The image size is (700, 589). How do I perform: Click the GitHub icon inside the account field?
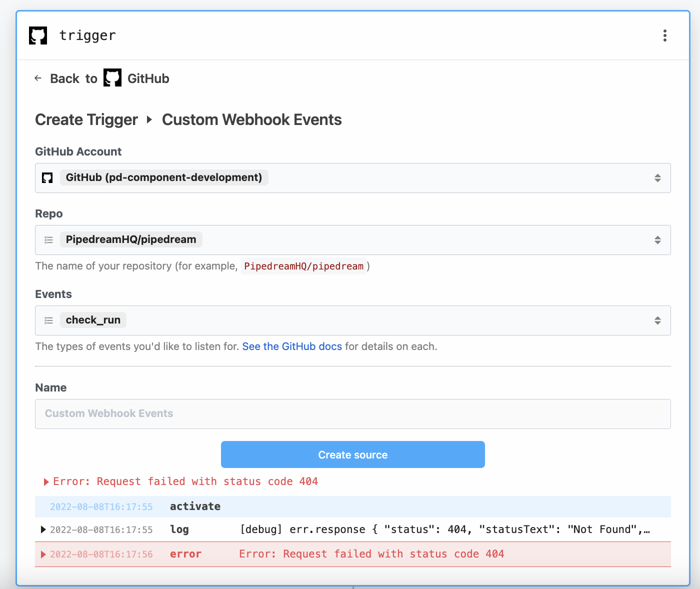pyautogui.click(x=47, y=178)
